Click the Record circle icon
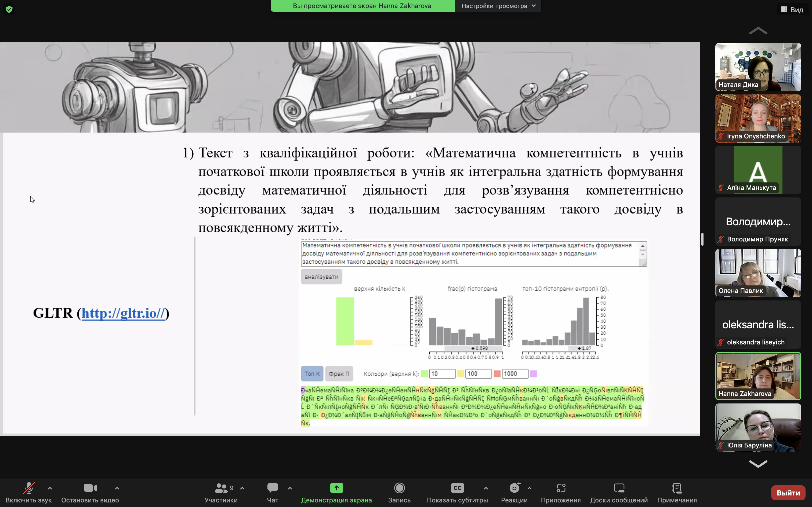The width and height of the screenshot is (812, 507). pyautogui.click(x=399, y=488)
